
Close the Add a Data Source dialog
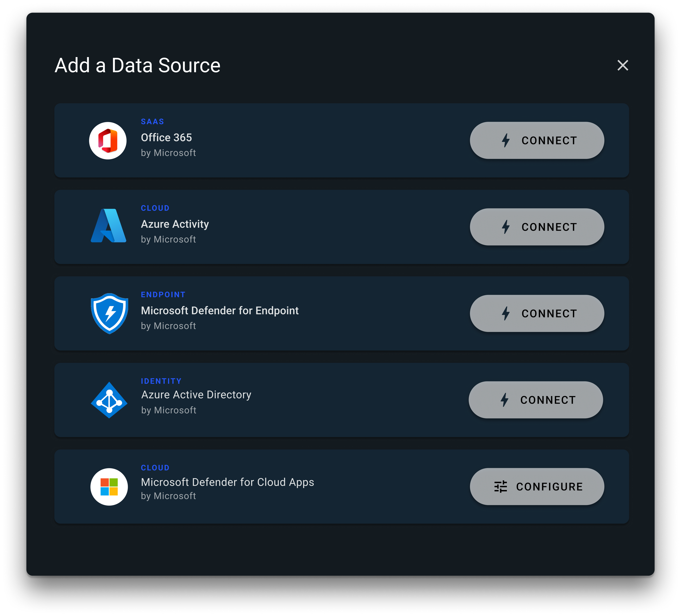point(623,65)
